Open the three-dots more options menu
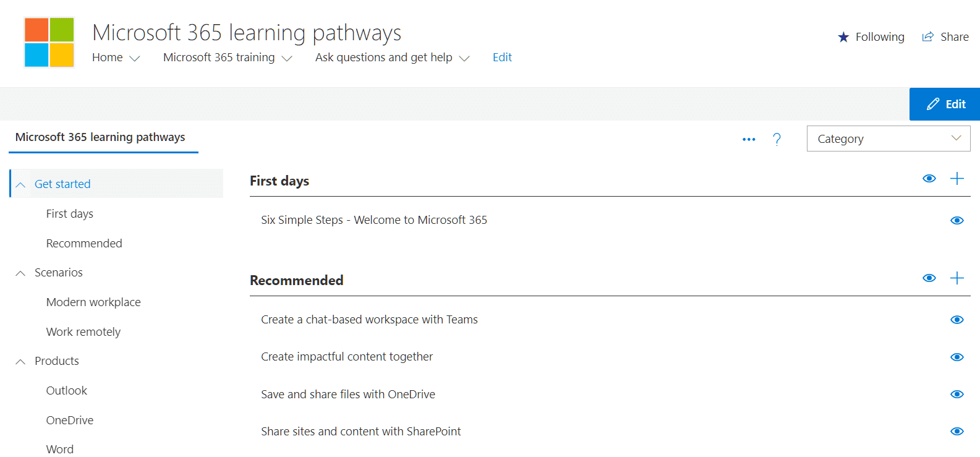980x457 pixels. click(749, 139)
